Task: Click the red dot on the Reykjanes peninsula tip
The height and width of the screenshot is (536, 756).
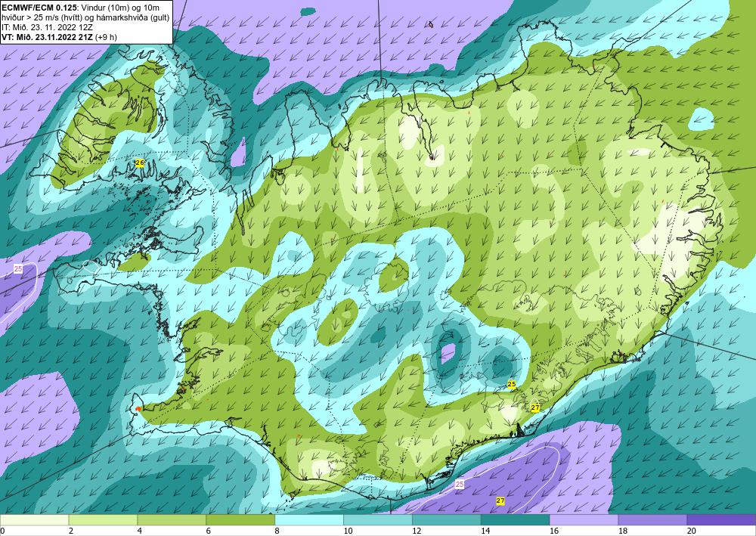Action: (138, 409)
